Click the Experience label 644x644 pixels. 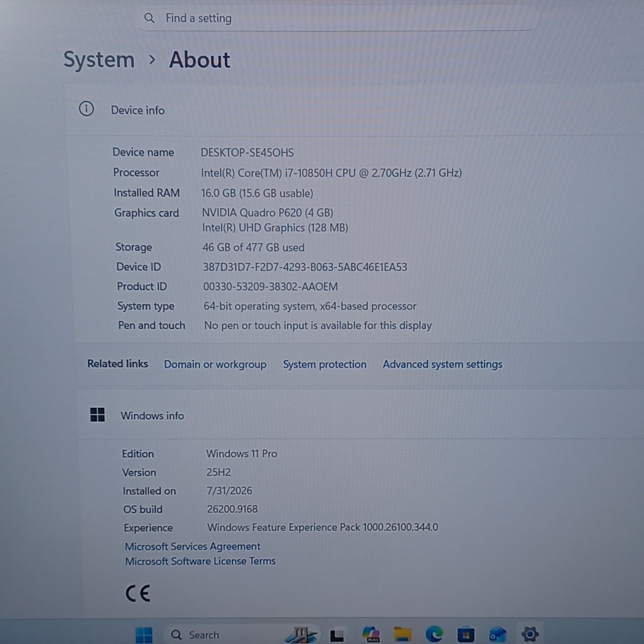point(148,528)
